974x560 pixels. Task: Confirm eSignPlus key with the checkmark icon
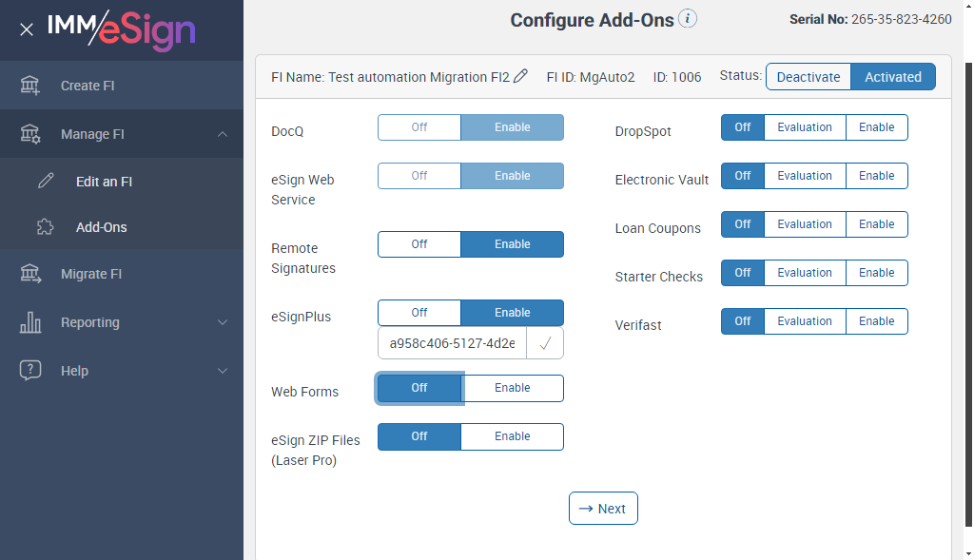coord(545,344)
